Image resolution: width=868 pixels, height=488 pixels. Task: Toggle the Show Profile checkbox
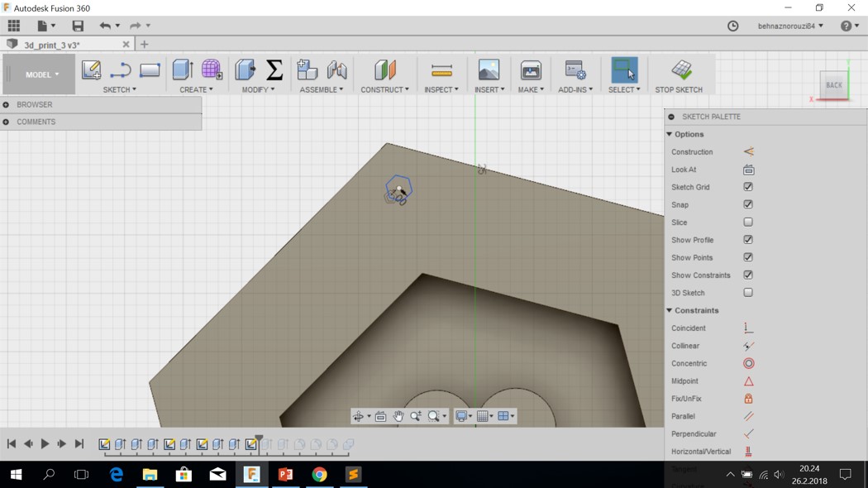[748, 240]
